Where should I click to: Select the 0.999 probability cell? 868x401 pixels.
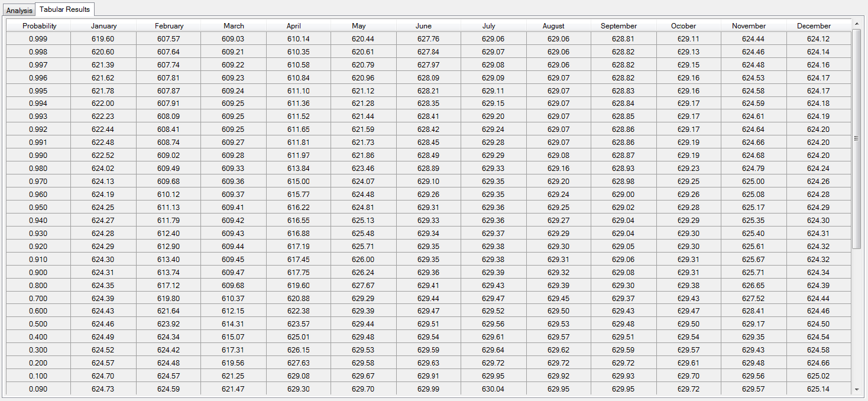click(x=40, y=38)
